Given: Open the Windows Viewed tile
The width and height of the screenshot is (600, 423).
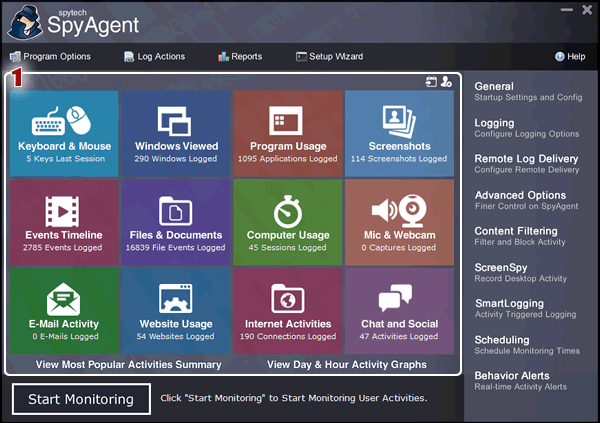Looking at the screenshot, I should [176, 134].
